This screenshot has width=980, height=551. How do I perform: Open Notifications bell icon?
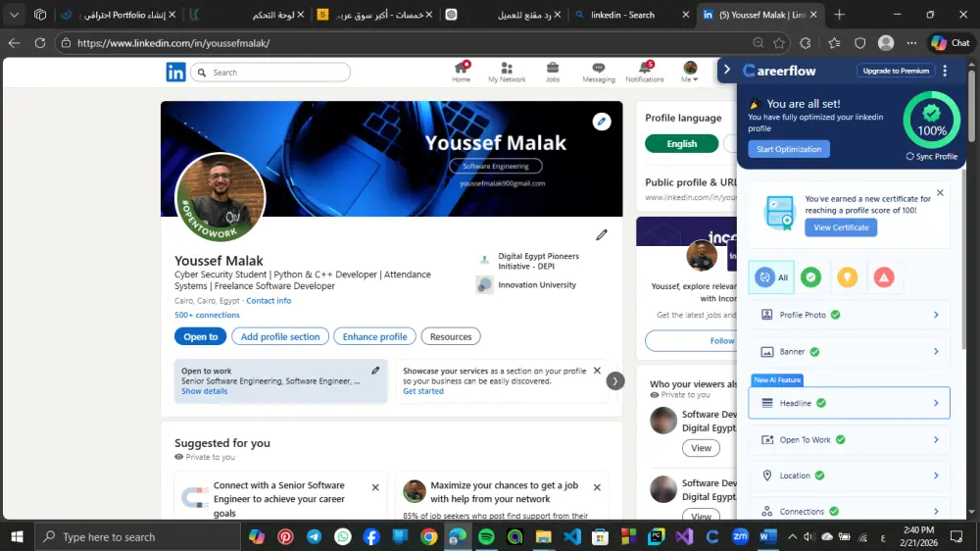645,72
